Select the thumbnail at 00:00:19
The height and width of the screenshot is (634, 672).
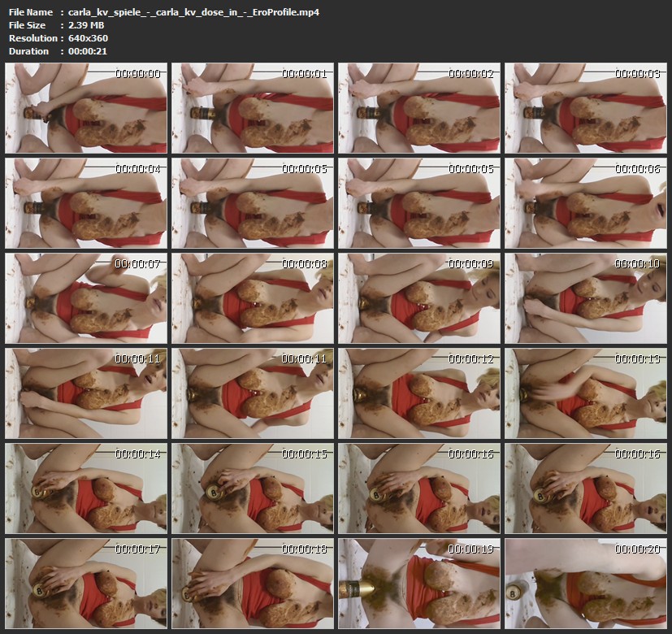(419, 582)
